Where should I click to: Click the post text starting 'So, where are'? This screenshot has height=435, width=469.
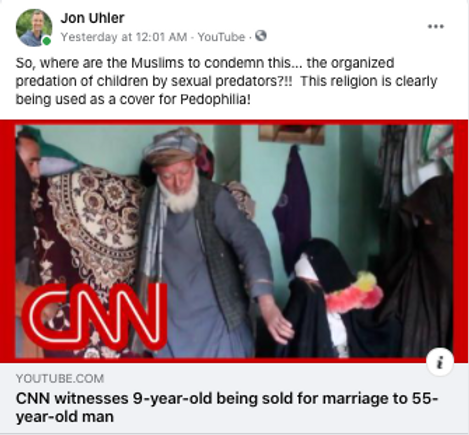[226, 81]
